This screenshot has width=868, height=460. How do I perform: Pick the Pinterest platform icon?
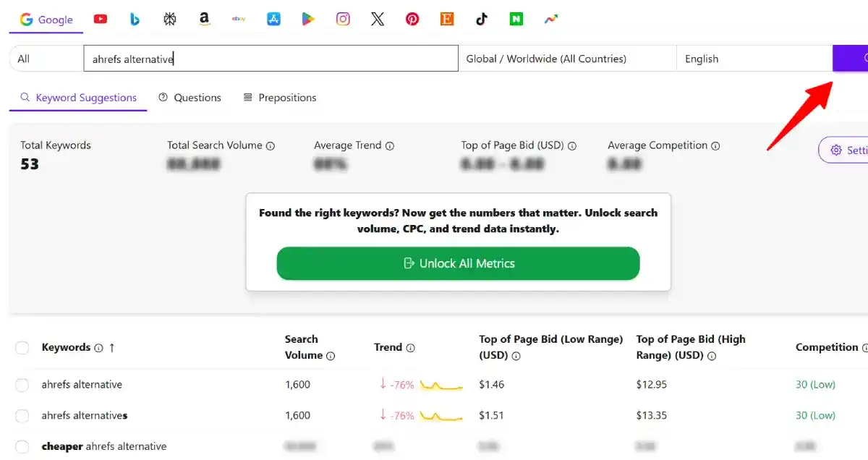412,20
